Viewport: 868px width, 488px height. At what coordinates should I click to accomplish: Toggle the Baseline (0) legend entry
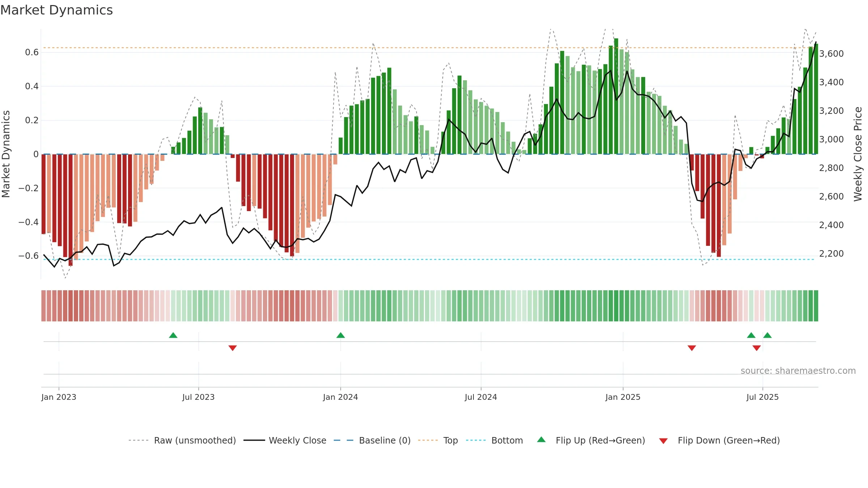click(372, 440)
